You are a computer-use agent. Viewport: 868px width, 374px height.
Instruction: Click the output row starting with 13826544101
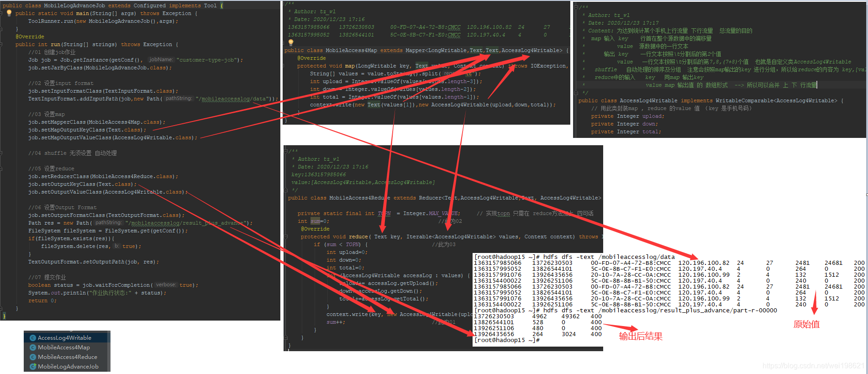tap(538, 322)
